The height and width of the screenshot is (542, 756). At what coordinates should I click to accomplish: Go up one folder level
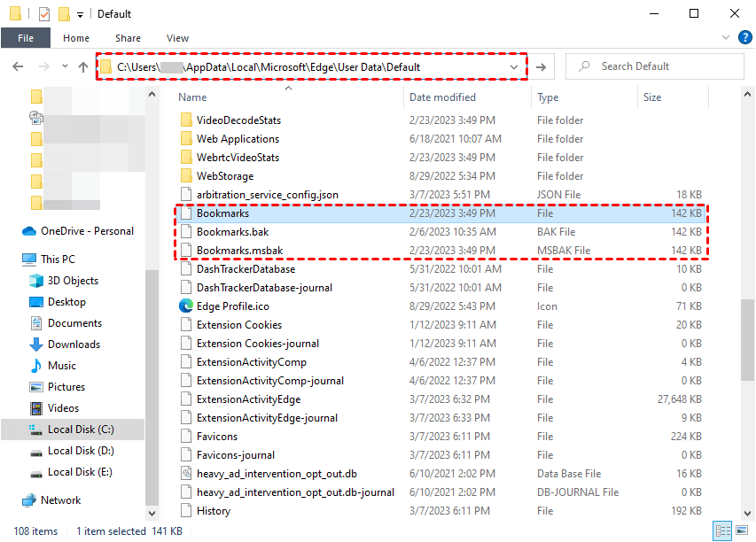tap(83, 66)
